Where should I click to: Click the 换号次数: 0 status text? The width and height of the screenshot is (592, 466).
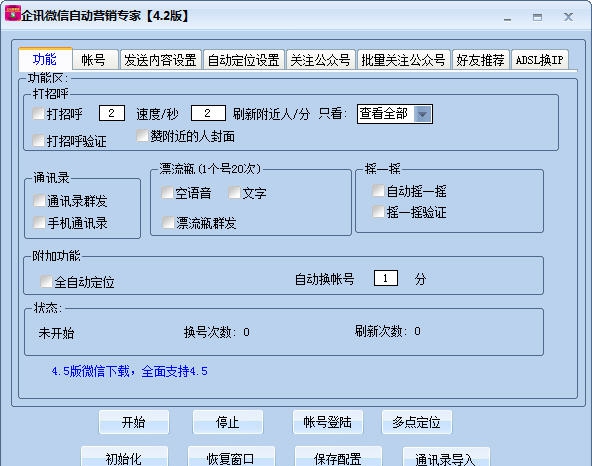(217, 332)
